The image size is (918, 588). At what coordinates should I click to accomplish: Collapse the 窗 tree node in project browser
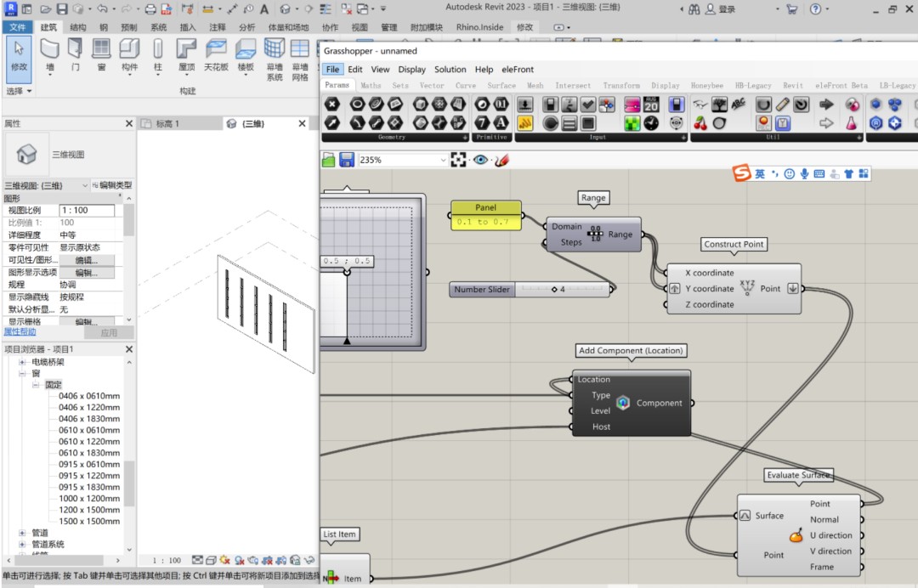pyautogui.click(x=22, y=373)
